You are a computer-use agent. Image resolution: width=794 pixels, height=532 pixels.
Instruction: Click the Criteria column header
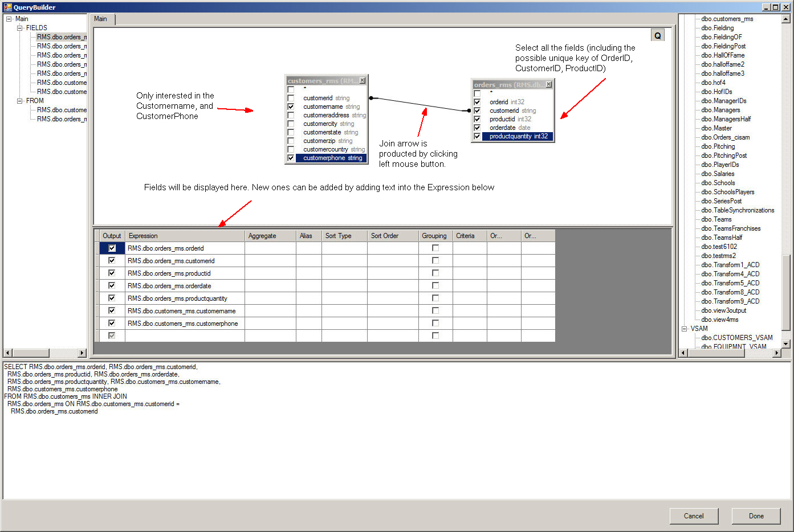tap(470, 236)
